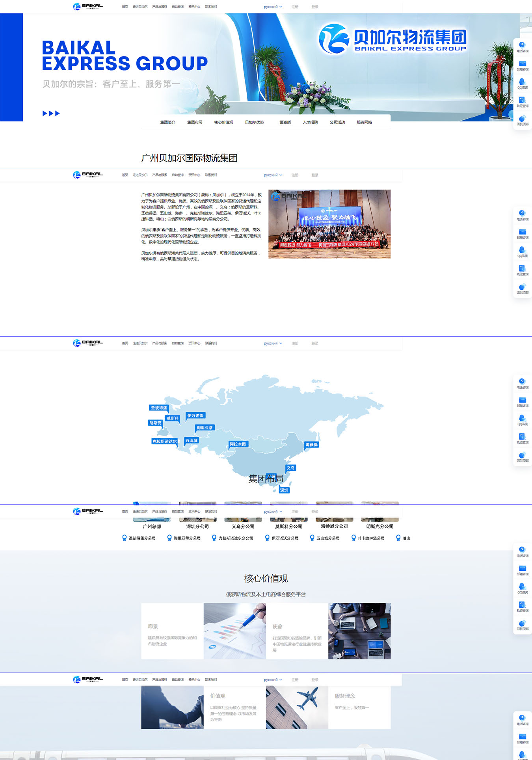Click the pin icon beside 克拉斯诺达尔分公司

(x=214, y=538)
